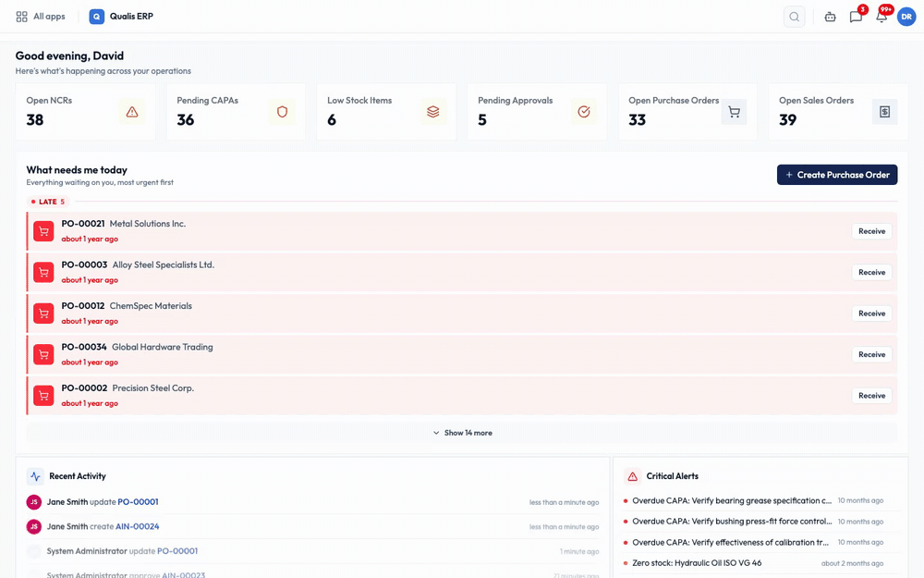
Task: Open alert about effectiveness of calibration
Action: (x=730, y=543)
